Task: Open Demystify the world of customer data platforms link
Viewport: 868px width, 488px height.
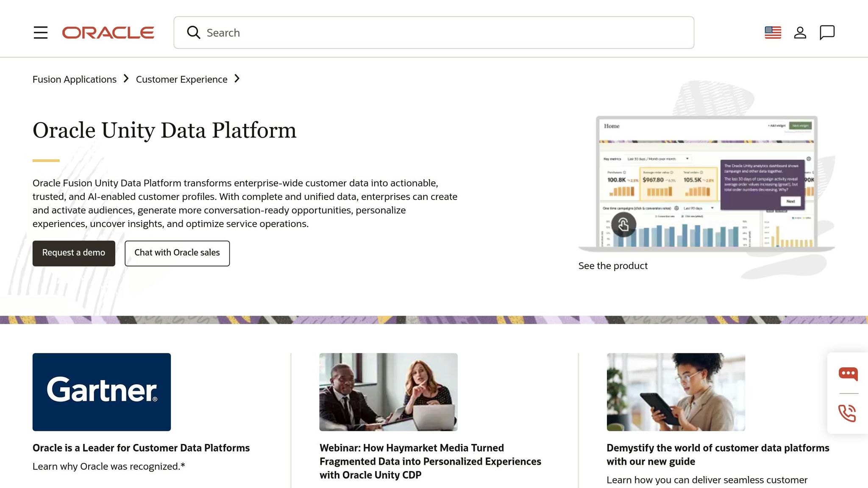Action: 718,455
